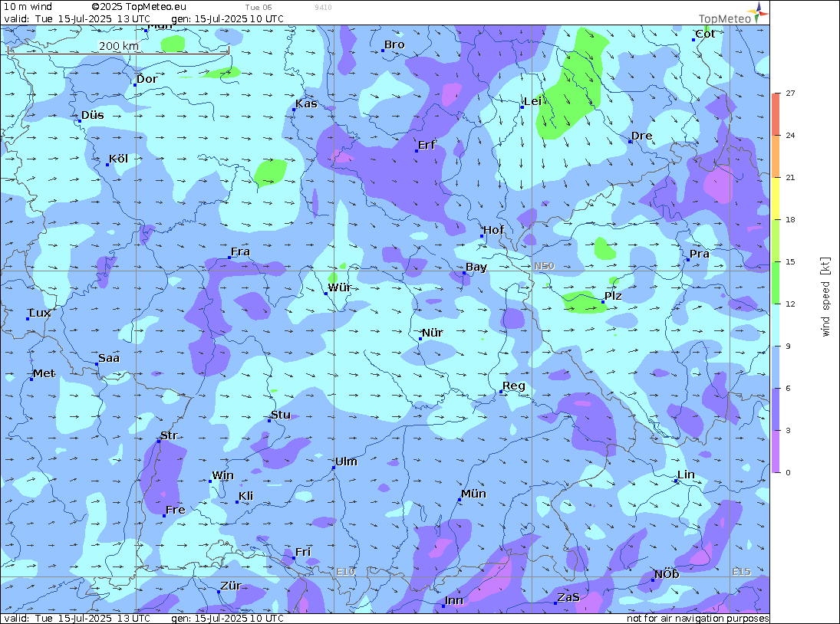
Task: Click the 'Tue 06' header text
Action: (x=259, y=8)
